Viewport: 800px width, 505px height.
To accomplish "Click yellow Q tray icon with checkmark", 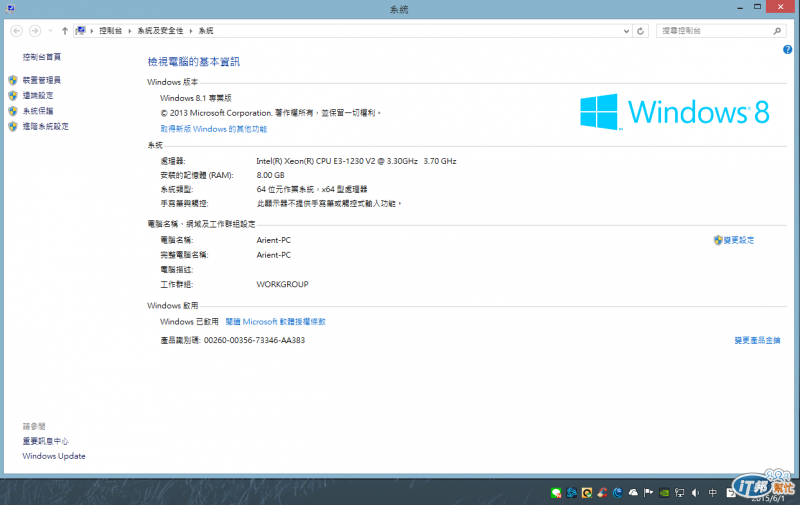I will (587, 493).
